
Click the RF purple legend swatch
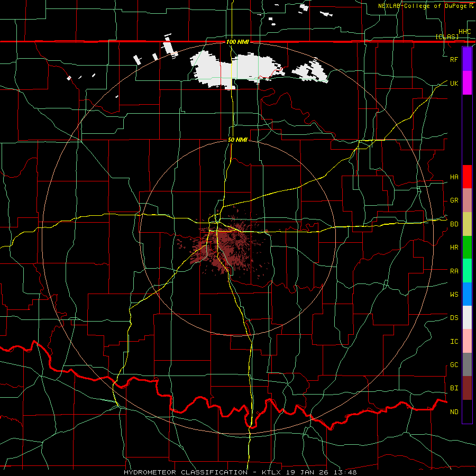coord(467,59)
